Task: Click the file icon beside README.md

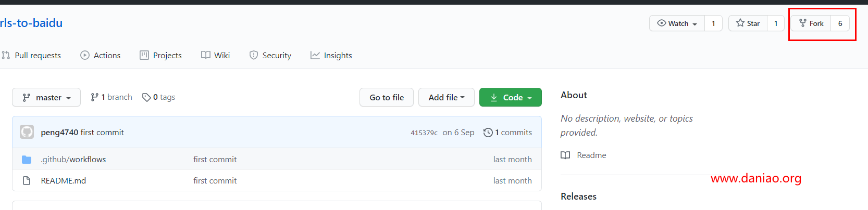Action: point(27,181)
